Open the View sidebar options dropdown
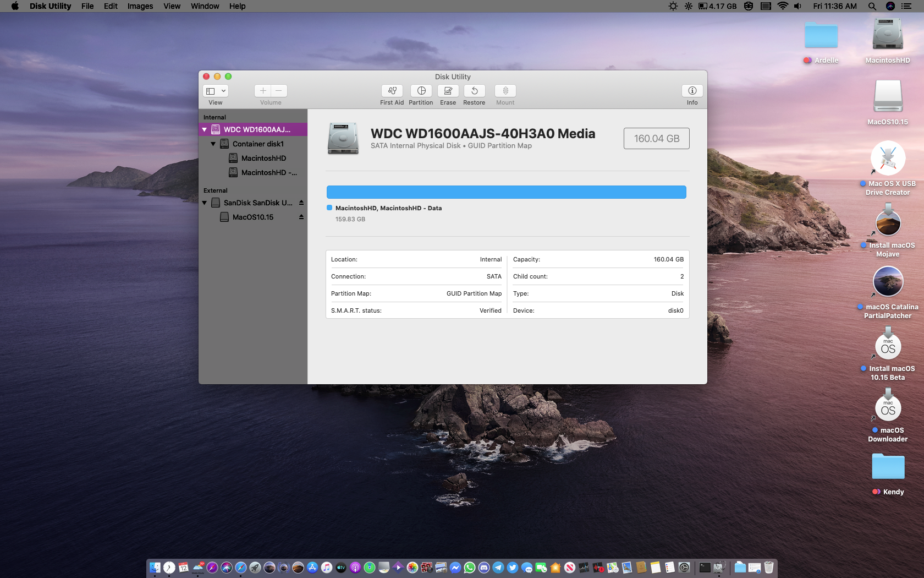Viewport: 924px width, 578px height. click(216, 91)
